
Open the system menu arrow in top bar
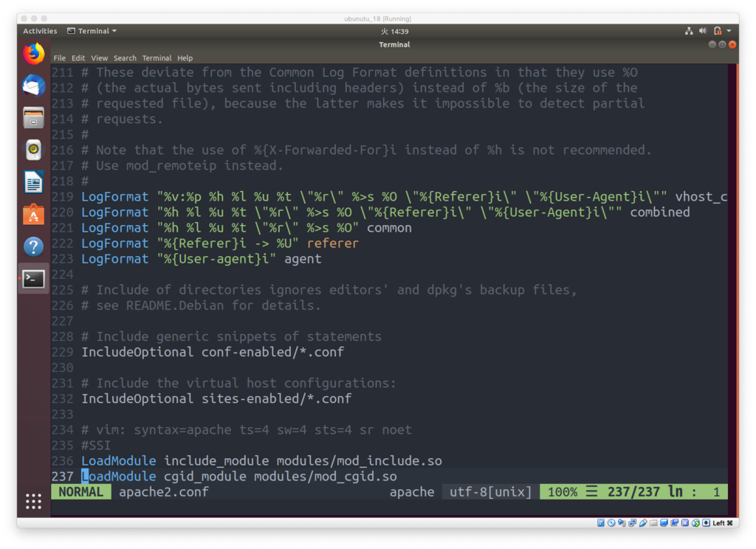pos(729,31)
